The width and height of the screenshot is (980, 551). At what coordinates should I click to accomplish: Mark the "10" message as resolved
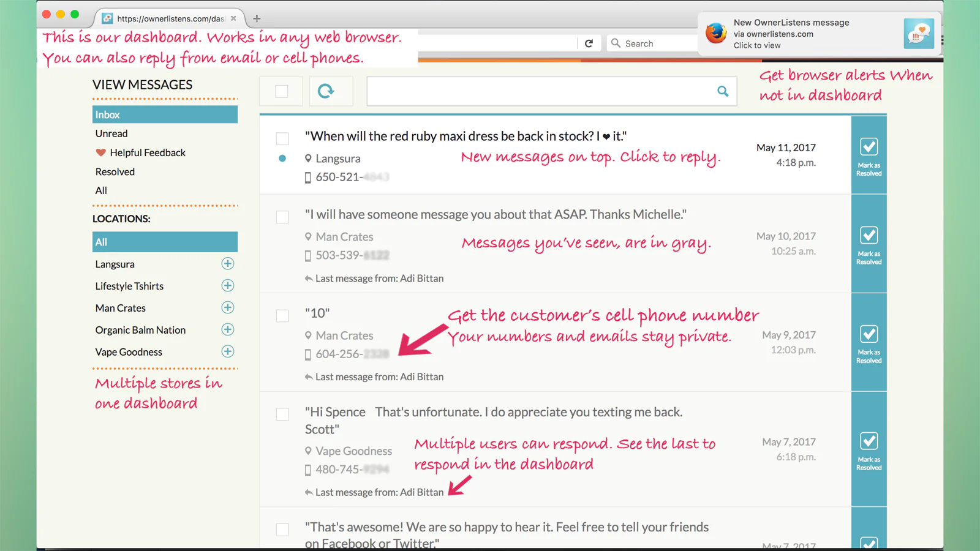(869, 342)
